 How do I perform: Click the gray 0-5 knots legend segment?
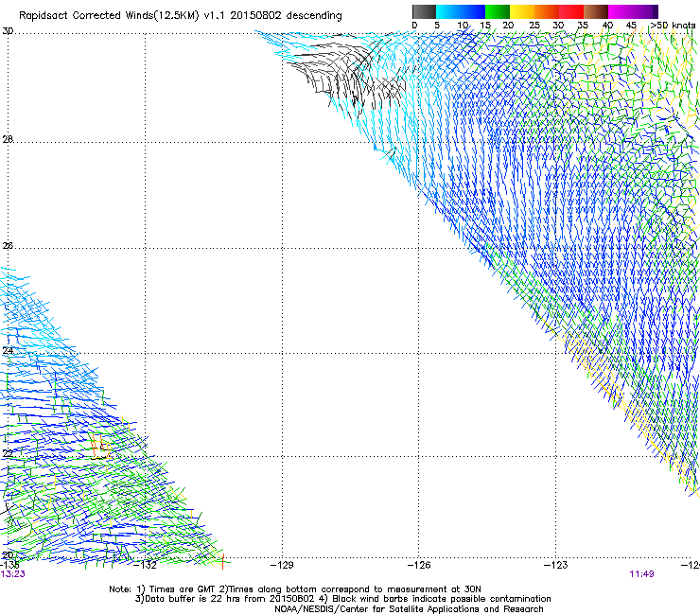click(424, 11)
